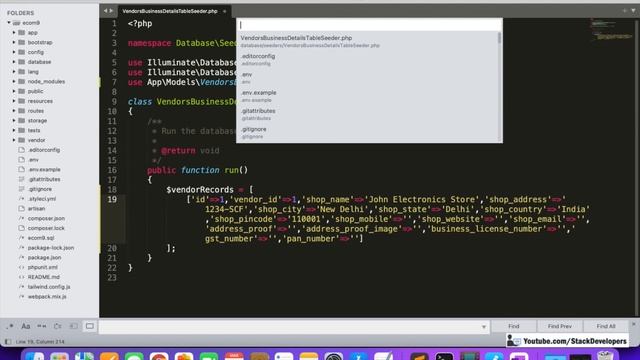Select the resources folder icon
640x360 pixels.
[x=22, y=101]
